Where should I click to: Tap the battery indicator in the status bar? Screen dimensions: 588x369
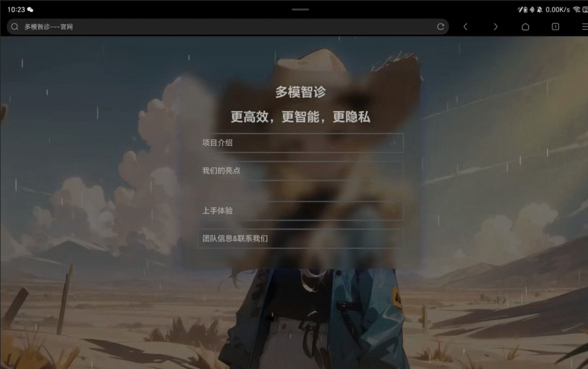click(x=584, y=9)
